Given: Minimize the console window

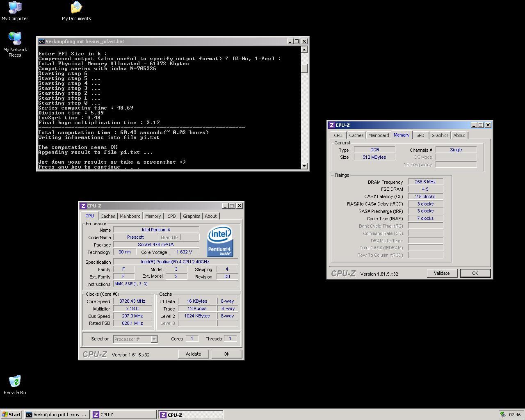Looking at the screenshot, I should tap(290, 41).
